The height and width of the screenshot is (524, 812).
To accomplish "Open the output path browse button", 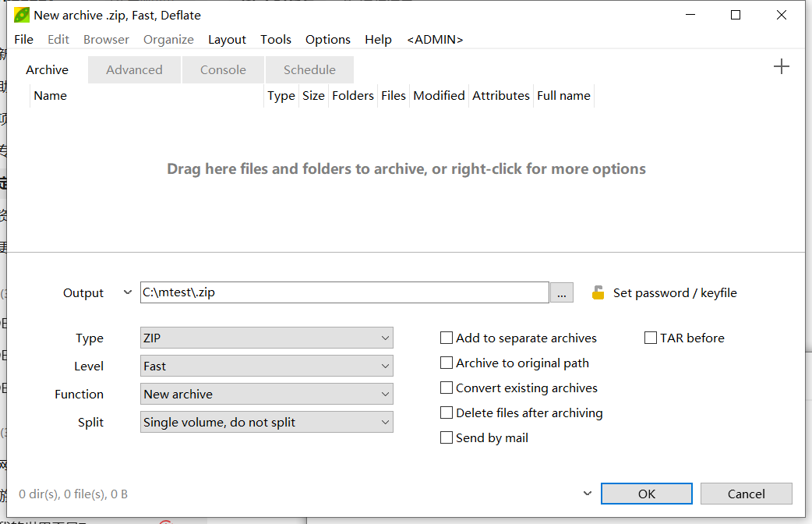I will (x=561, y=293).
